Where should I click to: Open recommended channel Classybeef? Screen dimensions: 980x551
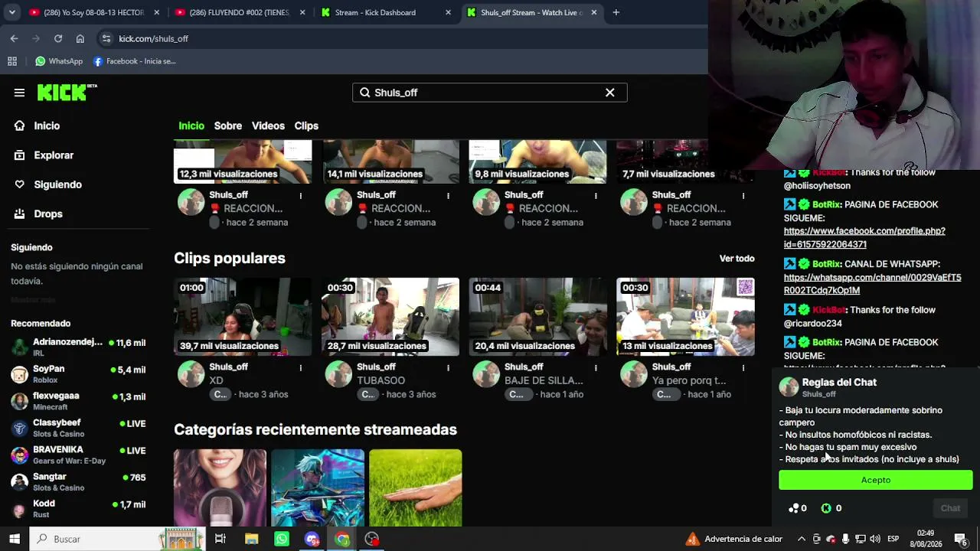[78, 428]
